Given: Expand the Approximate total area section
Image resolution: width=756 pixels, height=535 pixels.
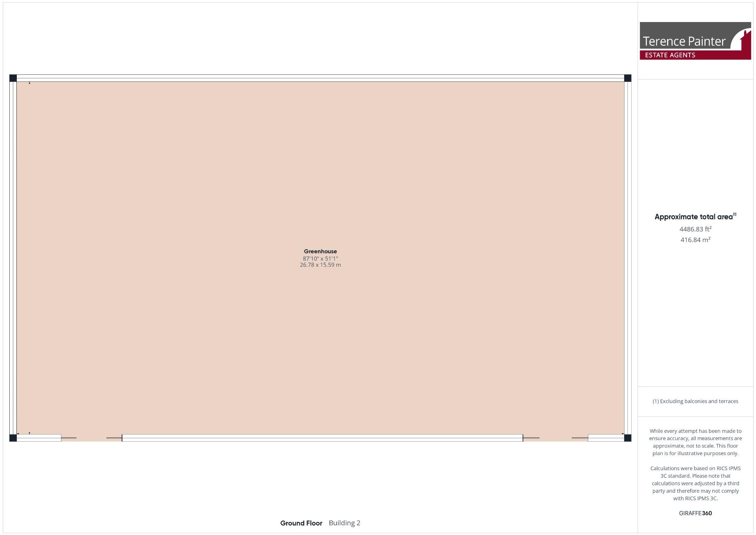Looking at the screenshot, I should pos(695,217).
